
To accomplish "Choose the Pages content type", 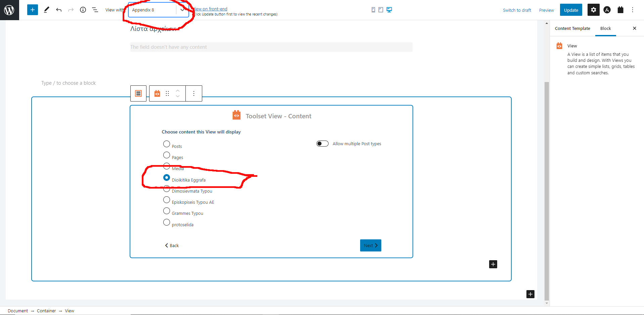I will tap(167, 155).
